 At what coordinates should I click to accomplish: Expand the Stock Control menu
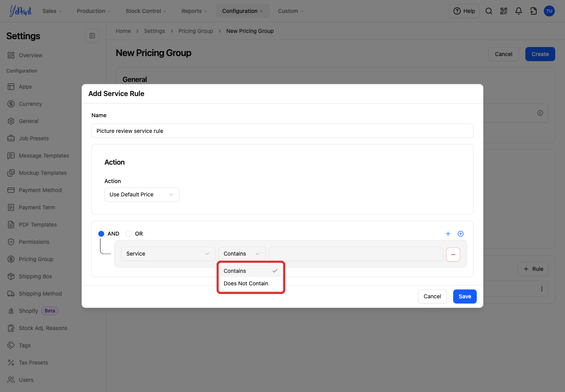tap(146, 11)
